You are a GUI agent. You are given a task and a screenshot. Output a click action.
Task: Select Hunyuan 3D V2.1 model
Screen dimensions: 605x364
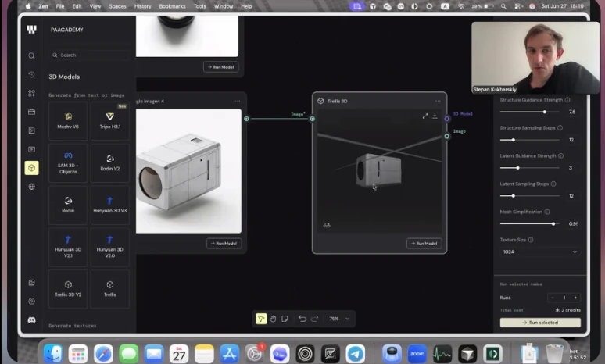68,247
